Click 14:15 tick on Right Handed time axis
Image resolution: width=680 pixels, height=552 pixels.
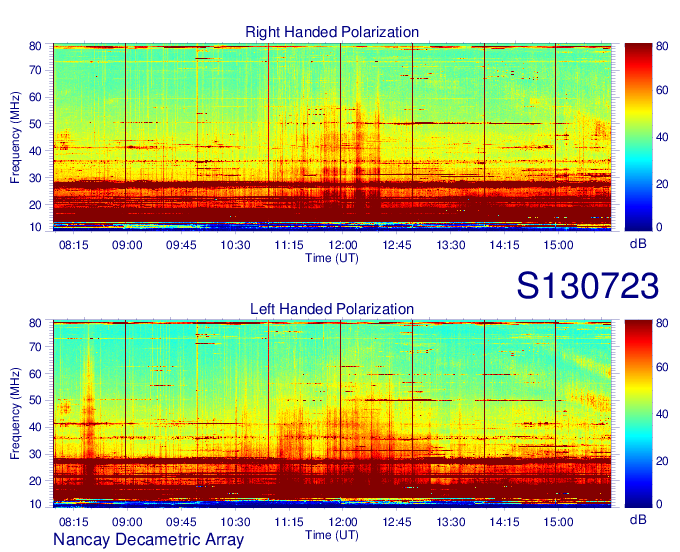[504, 245]
